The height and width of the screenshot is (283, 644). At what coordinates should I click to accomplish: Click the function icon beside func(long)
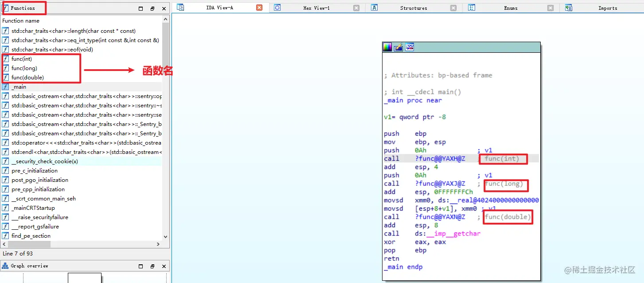[x=5, y=68]
